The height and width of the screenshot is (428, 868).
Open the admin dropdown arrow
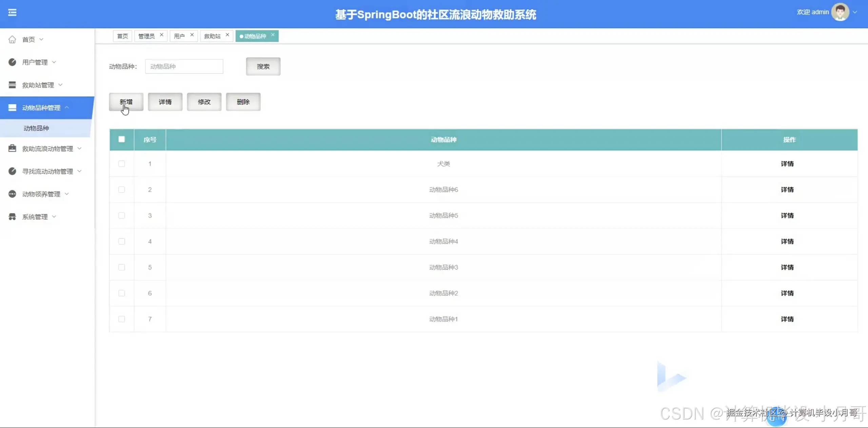click(x=855, y=12)
